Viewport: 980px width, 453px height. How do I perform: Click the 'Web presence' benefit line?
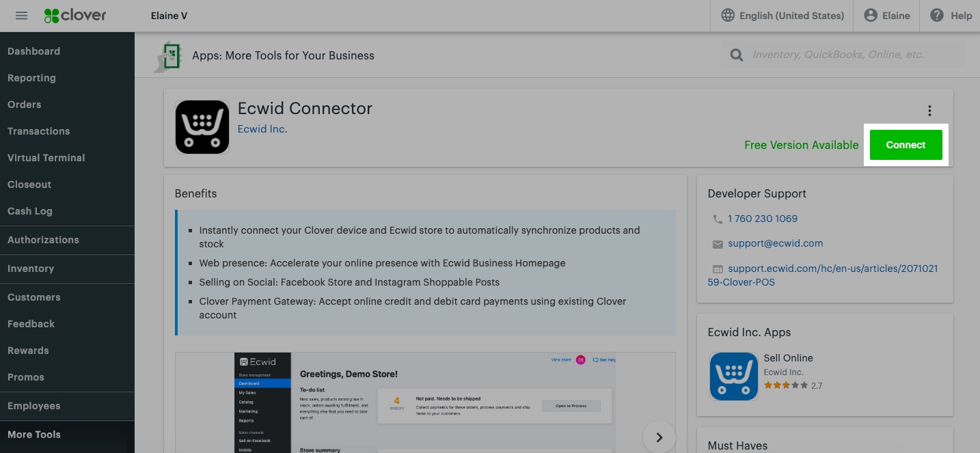tap(382, 263)
